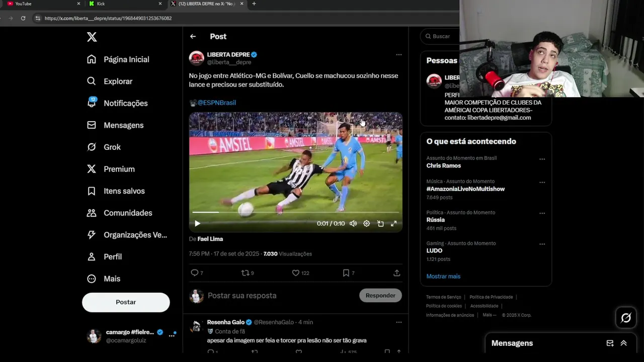The image size is (644, 362).
Task: Open more options for #AmazoniaLiveNoMultishow trend
Action: coord(542,183)
